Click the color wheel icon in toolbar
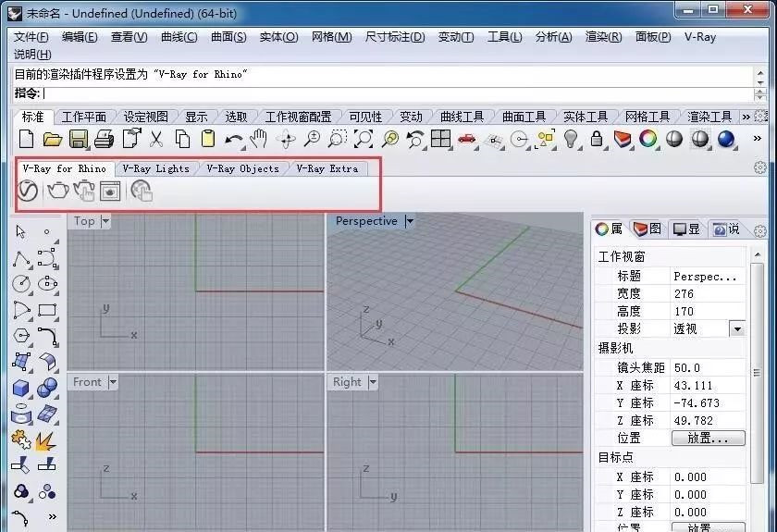 click(648, 139)
